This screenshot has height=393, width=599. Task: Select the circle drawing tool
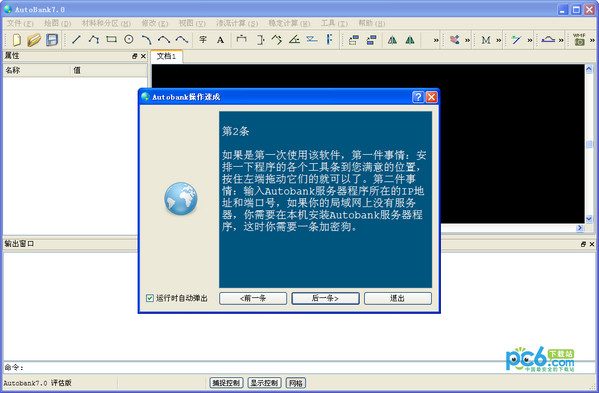pos(129,39)
